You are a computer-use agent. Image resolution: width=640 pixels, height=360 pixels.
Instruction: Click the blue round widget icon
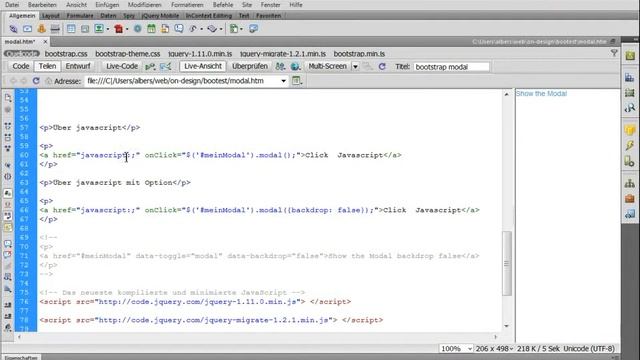point(138,29)
